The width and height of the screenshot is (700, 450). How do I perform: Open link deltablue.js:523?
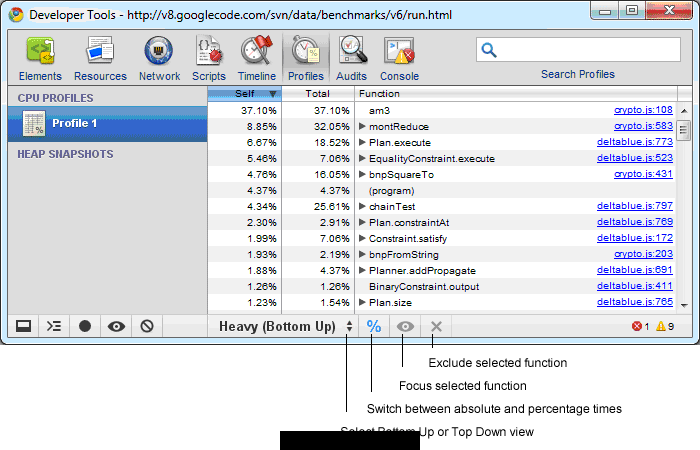[635, 158]
